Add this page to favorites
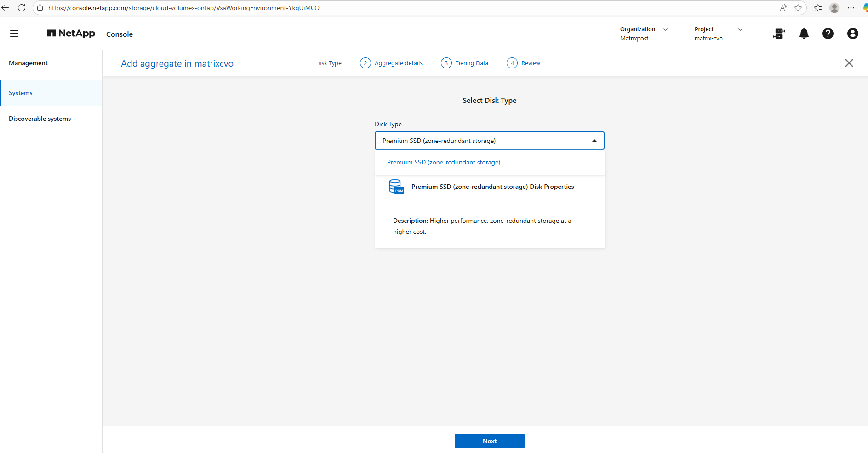Image resolution: width=868 pixels, height=453 pixels. pos(798,8)
